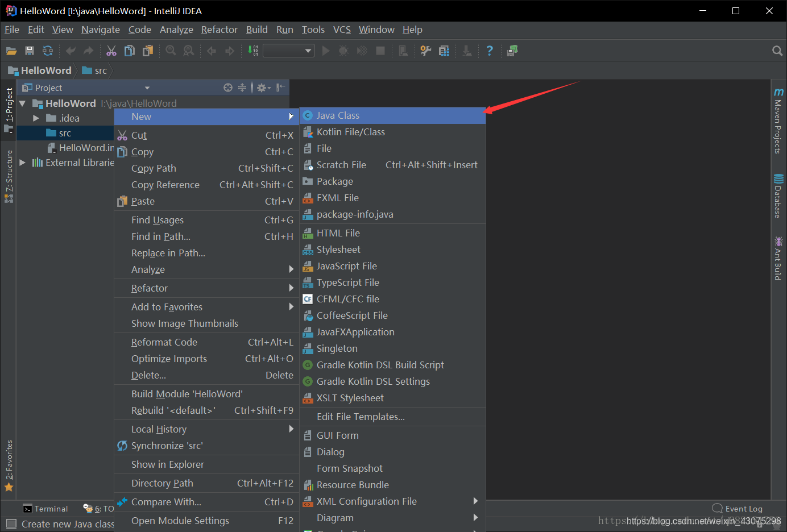Click the Stop square toolbar icon

(x=380, y=51)
